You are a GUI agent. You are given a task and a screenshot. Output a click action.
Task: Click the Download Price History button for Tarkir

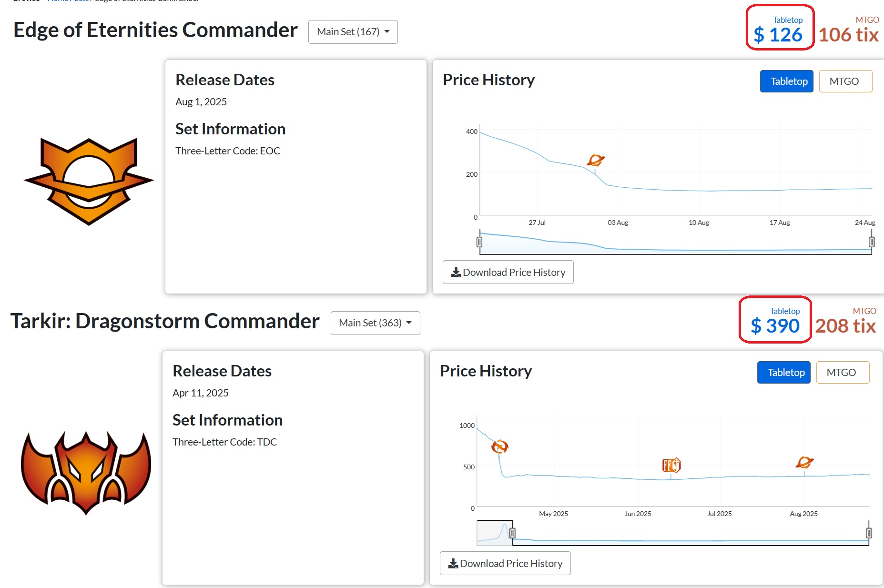(505, 564)
